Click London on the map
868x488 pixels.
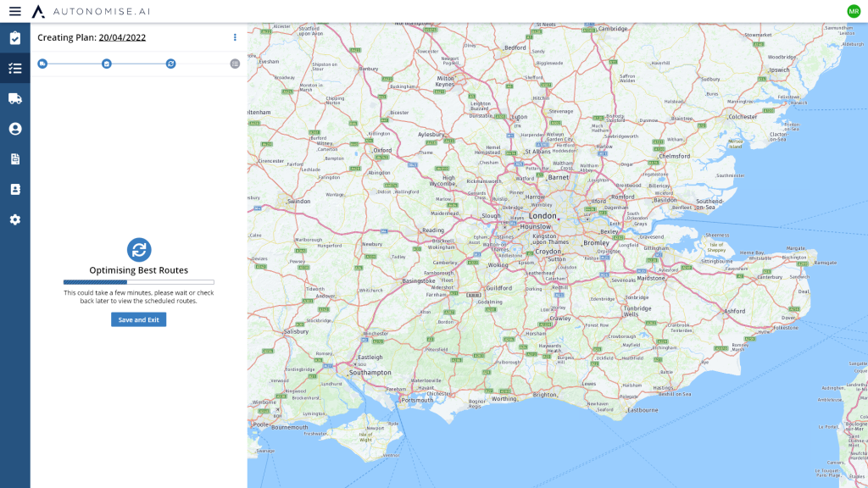click(542, 216)
